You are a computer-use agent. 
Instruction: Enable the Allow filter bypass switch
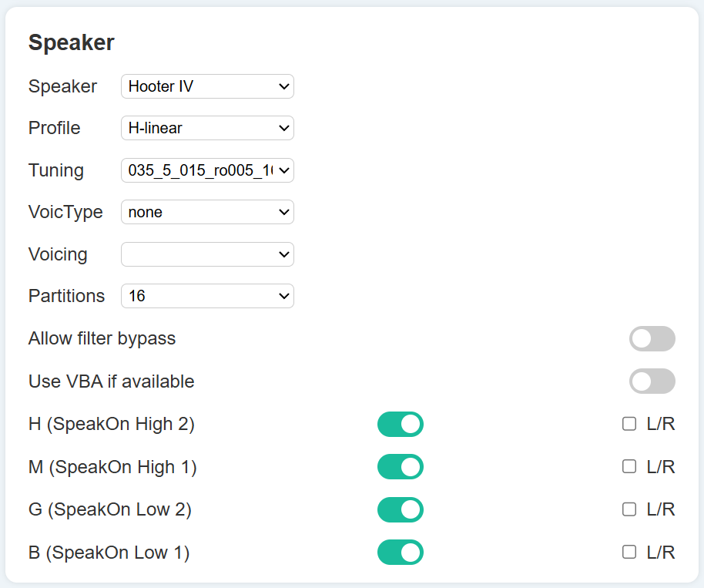[x=652, y=338]
